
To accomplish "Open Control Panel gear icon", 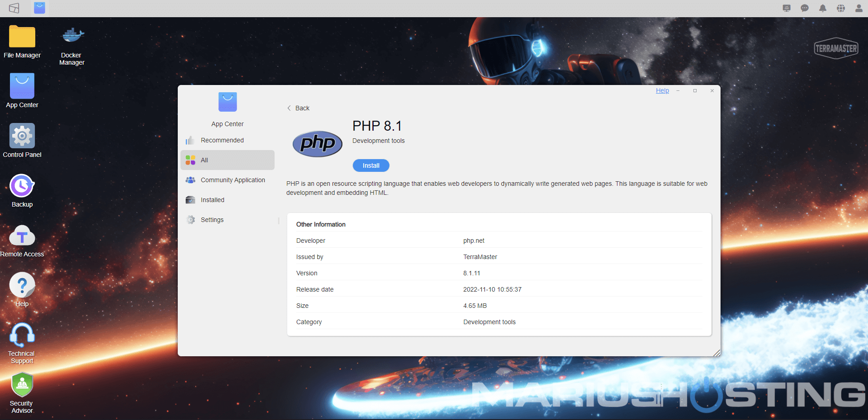I will click(22, 136).
